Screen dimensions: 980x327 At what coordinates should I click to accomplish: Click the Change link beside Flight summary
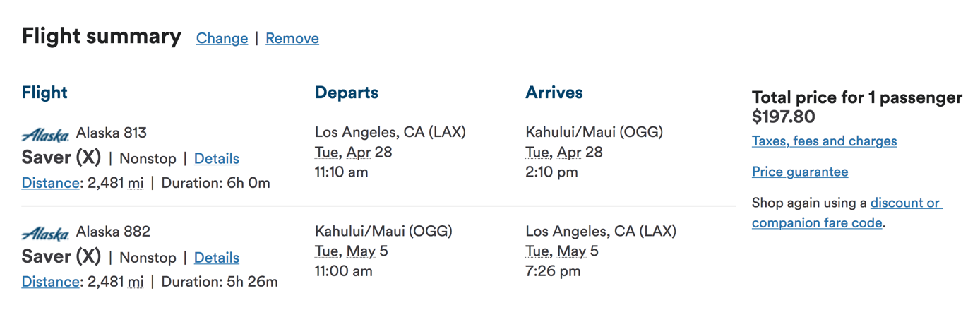222,38
